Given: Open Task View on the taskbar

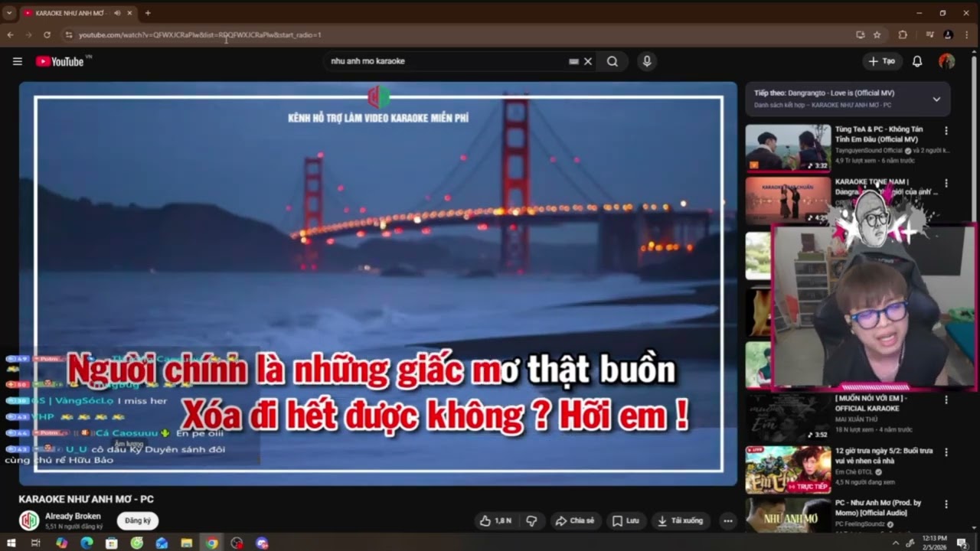Looking at the screenshot, I should 36,543.
